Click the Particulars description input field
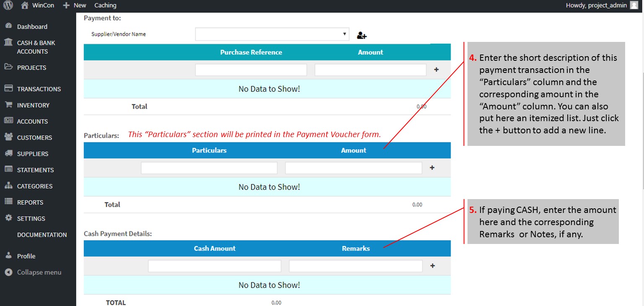The height and width of the screenshot is (306, 644). coord(209,168)
